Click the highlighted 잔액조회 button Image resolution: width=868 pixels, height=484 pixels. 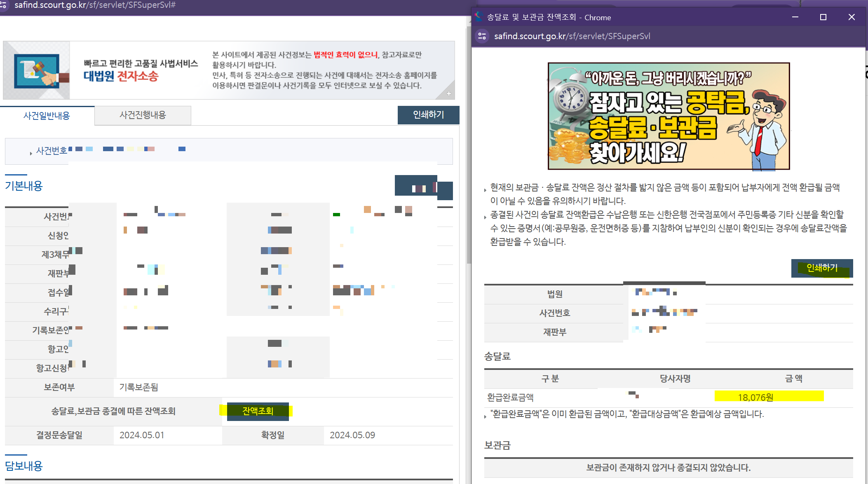258,411
